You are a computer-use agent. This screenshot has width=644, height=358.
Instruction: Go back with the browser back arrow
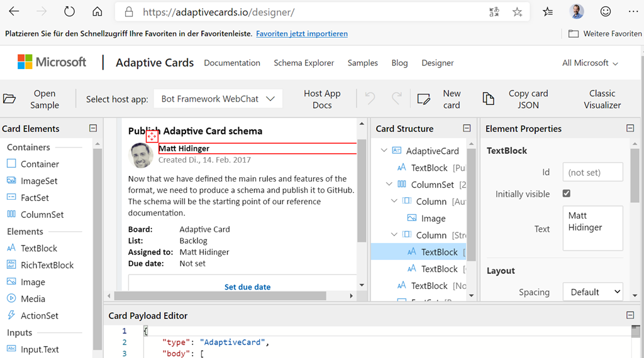click(14, 11)
